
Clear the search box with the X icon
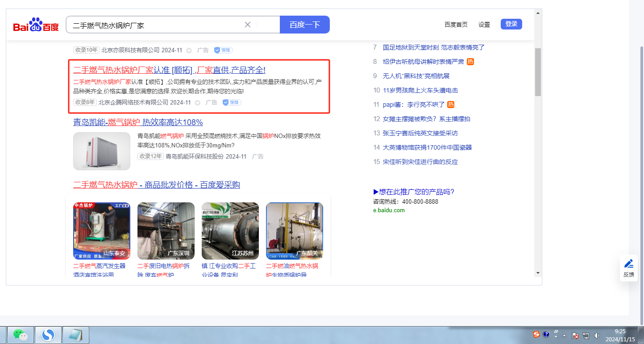click(x=248, y=25)
